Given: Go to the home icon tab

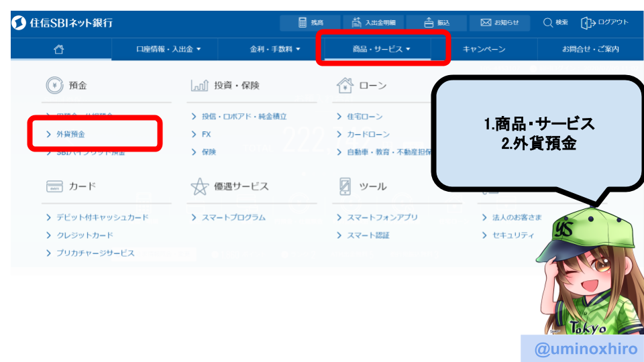Looking at the screenshot, I should click(59, 49).
